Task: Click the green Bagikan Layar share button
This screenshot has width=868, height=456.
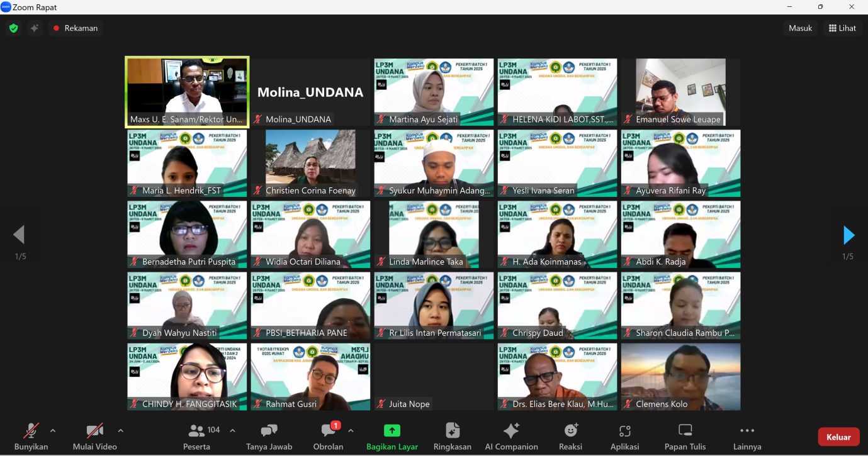Action: click(x=392, y=437)
